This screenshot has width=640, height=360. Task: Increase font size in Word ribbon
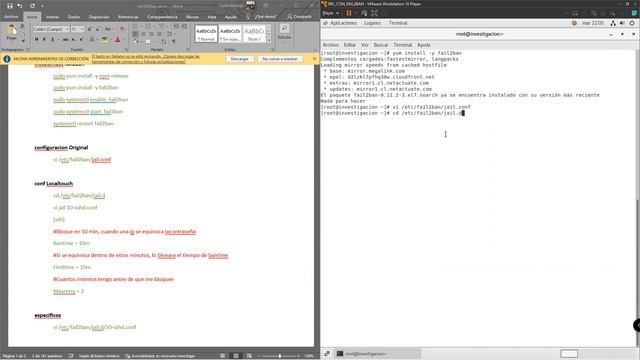[x=90, y=29]
